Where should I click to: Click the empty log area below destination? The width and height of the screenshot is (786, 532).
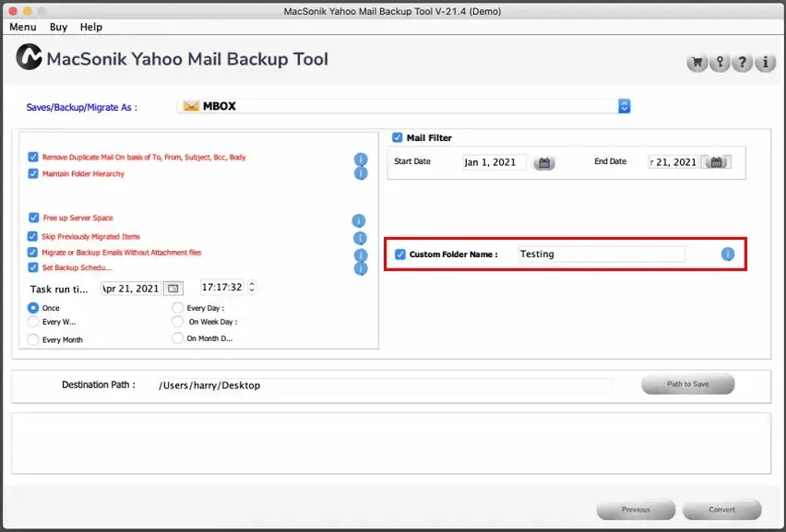(391, 443)
